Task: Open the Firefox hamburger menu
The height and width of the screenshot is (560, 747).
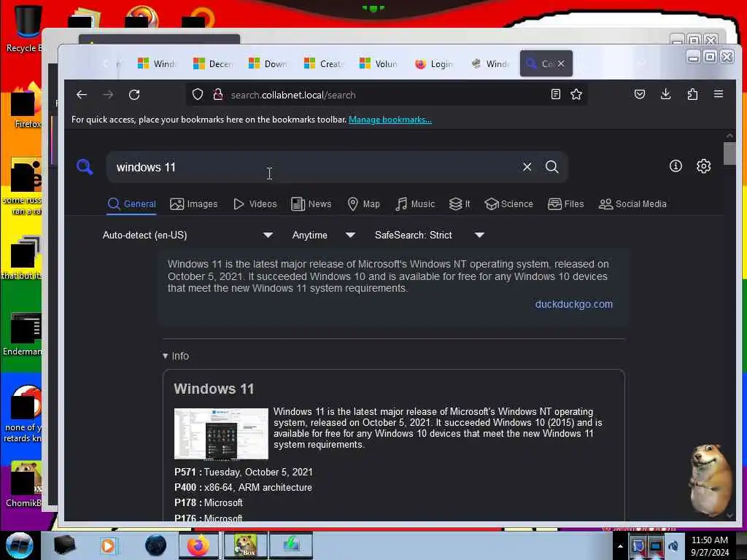Action: pos(719,94)
